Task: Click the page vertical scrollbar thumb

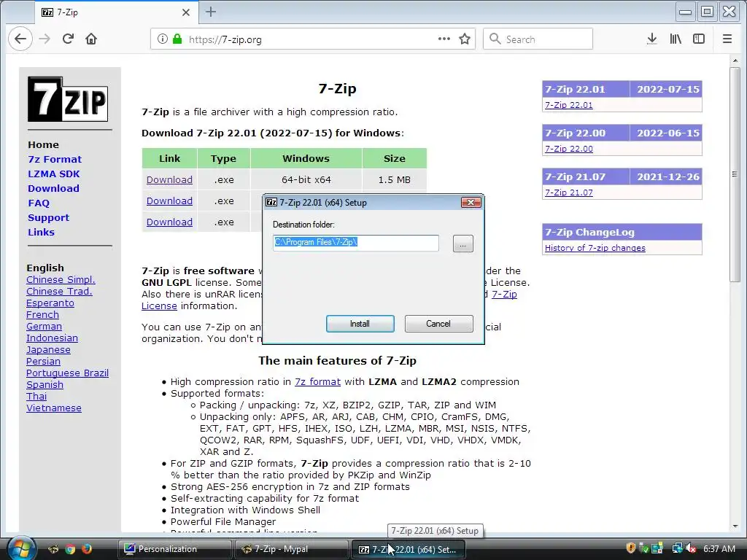Action: [735, 174]
